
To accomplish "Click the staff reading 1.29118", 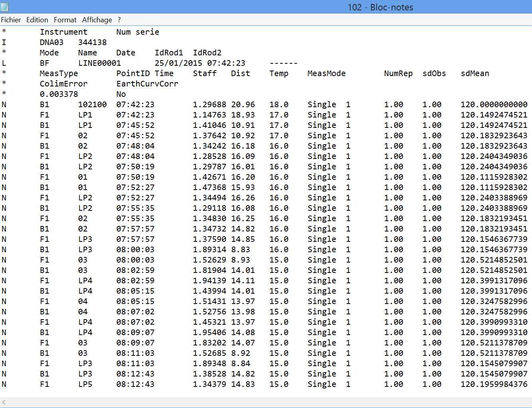I will 210,208.
